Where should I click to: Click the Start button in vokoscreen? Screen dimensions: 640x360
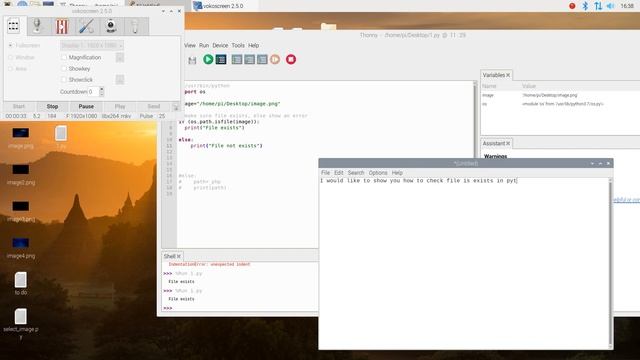(x=19, y=107)
